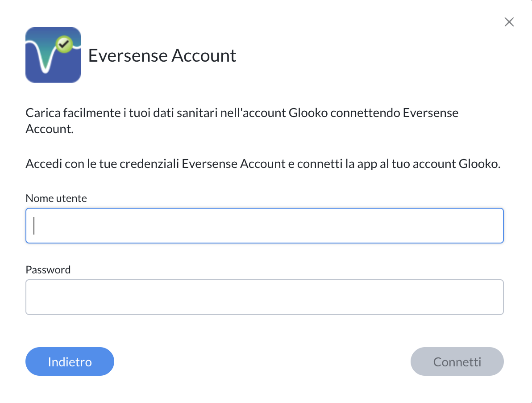This screenshot has height=403, width=532.
Task: Click the Password label above the field
Action: point(48,269)
